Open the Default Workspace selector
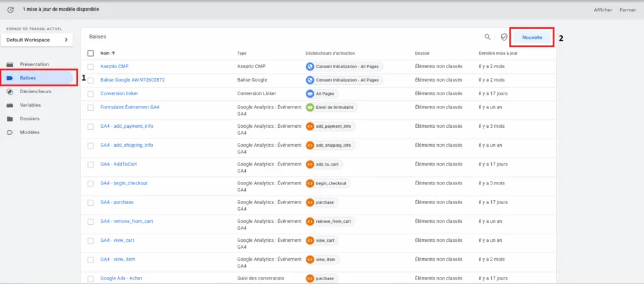 click(37, 40)
